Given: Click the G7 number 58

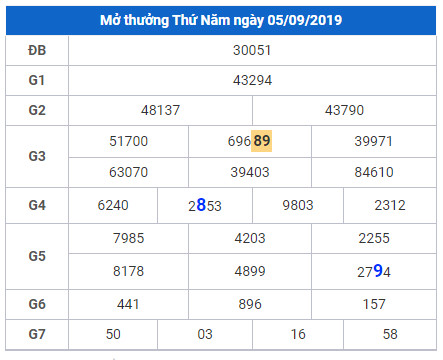Looking at the screenshot, I should pyautogui.click(x=390, y=334).
